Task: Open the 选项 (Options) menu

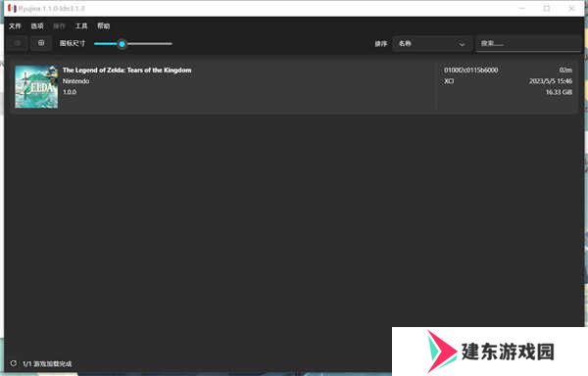Action: click(x=37, y=25)
